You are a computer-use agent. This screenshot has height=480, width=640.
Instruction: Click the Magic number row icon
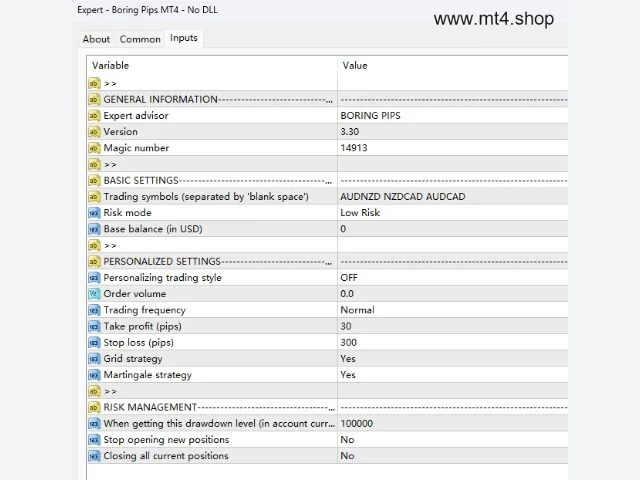pos(94,148)
